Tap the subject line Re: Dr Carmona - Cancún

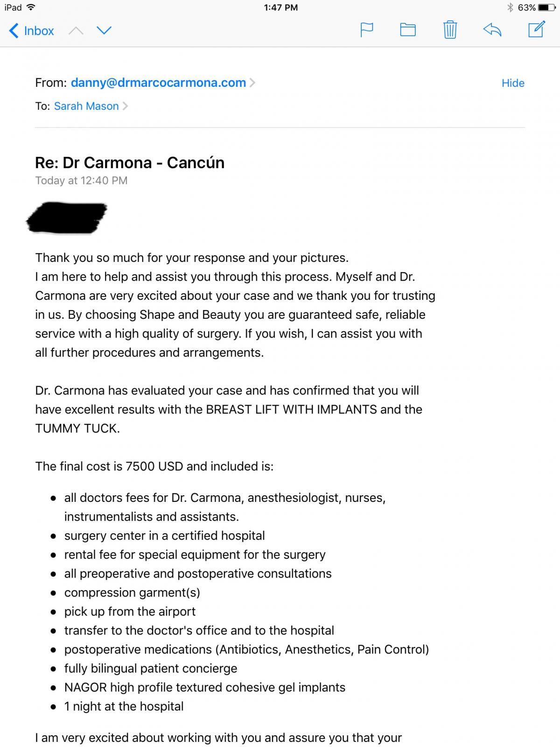pos(130,162)
